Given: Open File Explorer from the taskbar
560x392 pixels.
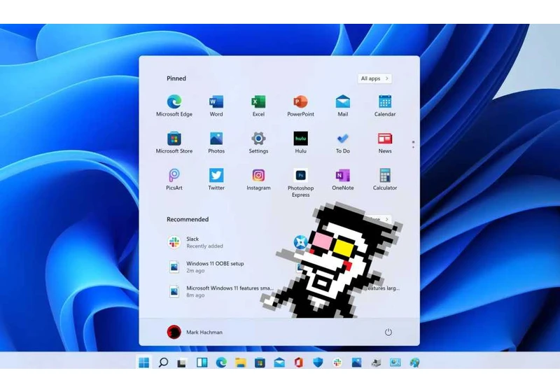Looking at the screenshot, I should [241, 363].
